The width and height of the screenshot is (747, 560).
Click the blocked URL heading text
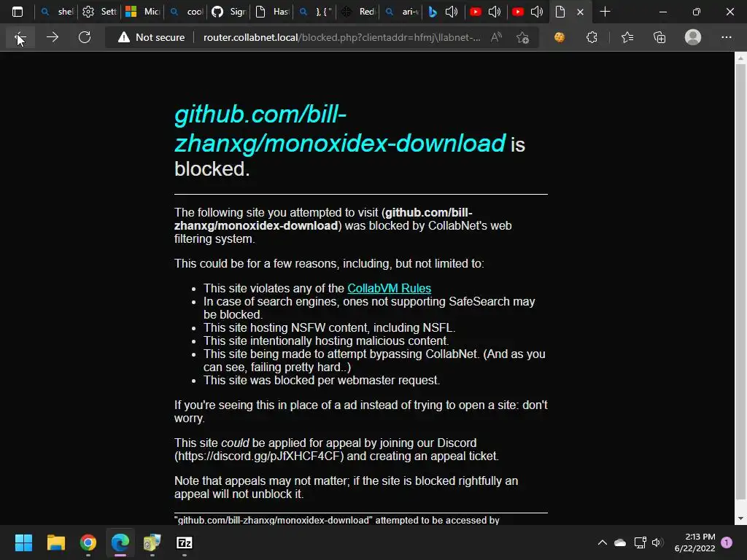(x=340, y=128)
